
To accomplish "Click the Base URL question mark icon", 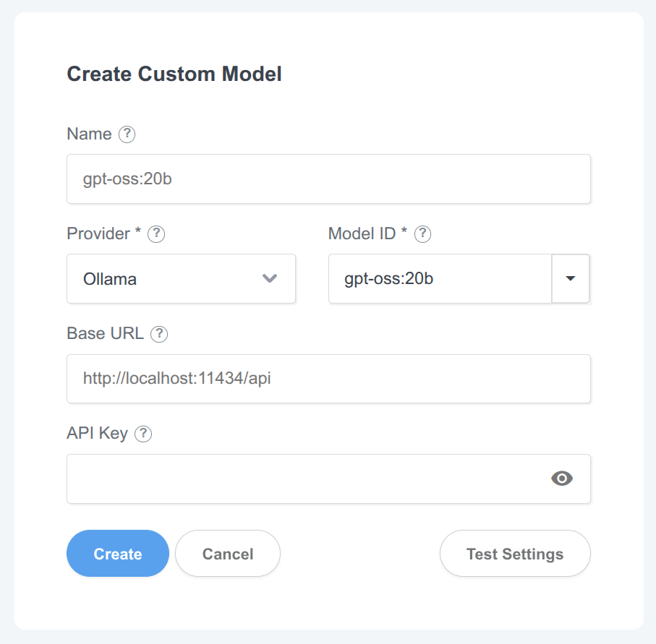I will 159,334.
